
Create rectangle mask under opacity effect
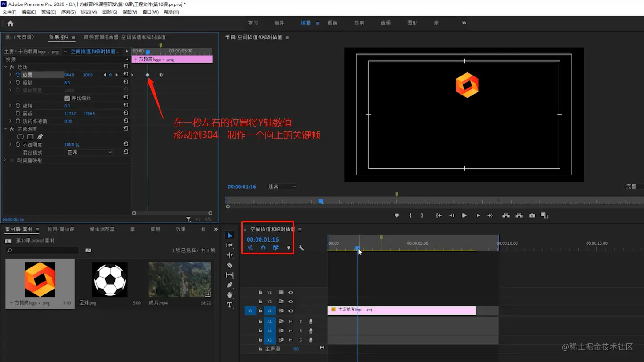click(30, 137)
